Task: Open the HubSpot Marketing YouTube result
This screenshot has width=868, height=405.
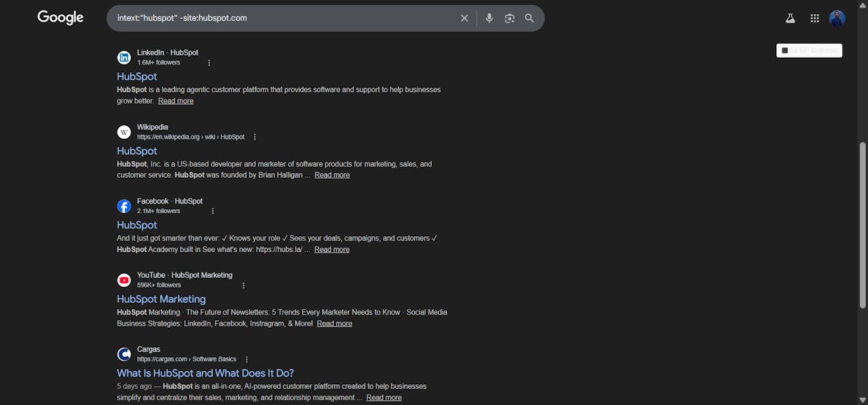Action: tap(161, 299)
